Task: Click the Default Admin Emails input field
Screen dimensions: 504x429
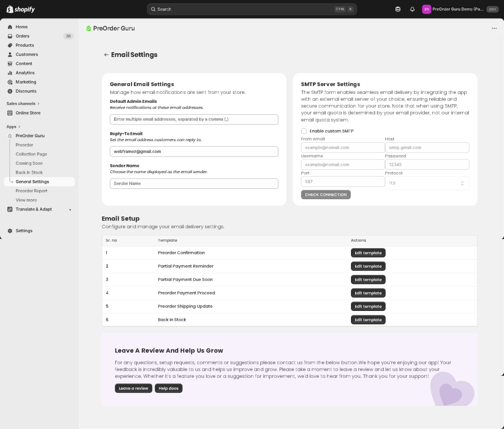Action: [194, 120]
